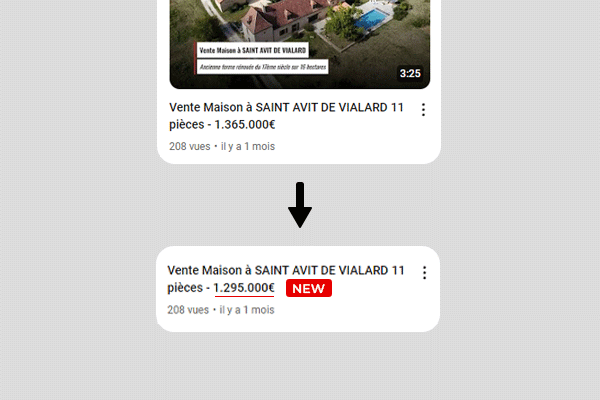Open the video titled Vente Maison 1.365.000€

(x=286, y=116)
